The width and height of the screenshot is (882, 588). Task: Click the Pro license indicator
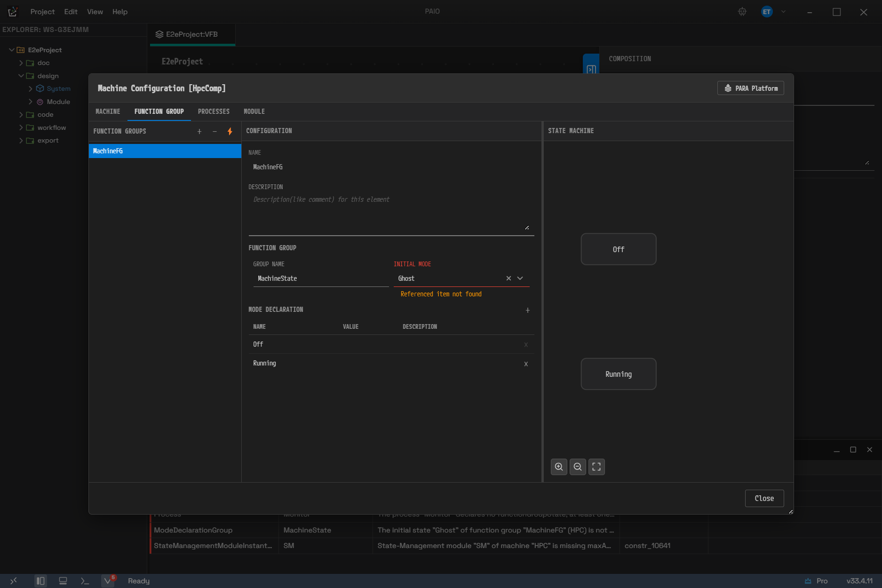tap(816, 581)
